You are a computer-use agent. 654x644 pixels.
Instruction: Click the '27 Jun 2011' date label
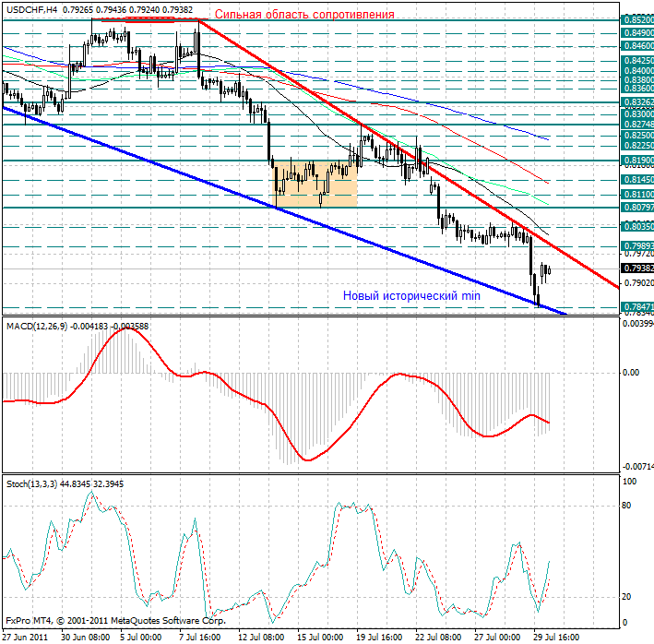coord(28,637)
